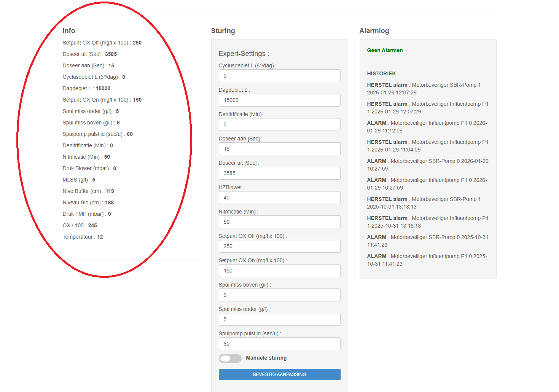The width and height of the screenshot is (559, 392).
Task: Click the Spui mlss boven input
Action: 279,295
